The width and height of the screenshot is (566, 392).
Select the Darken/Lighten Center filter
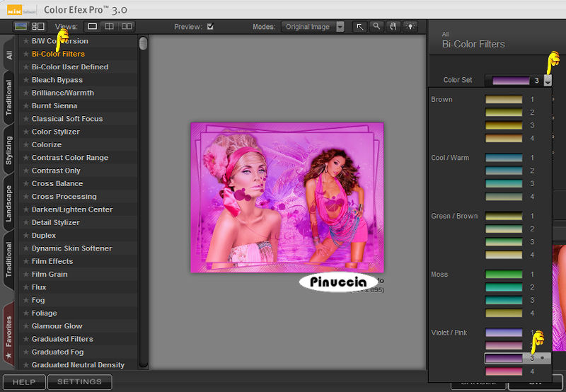pyautogui.click(x=72, y=209)
